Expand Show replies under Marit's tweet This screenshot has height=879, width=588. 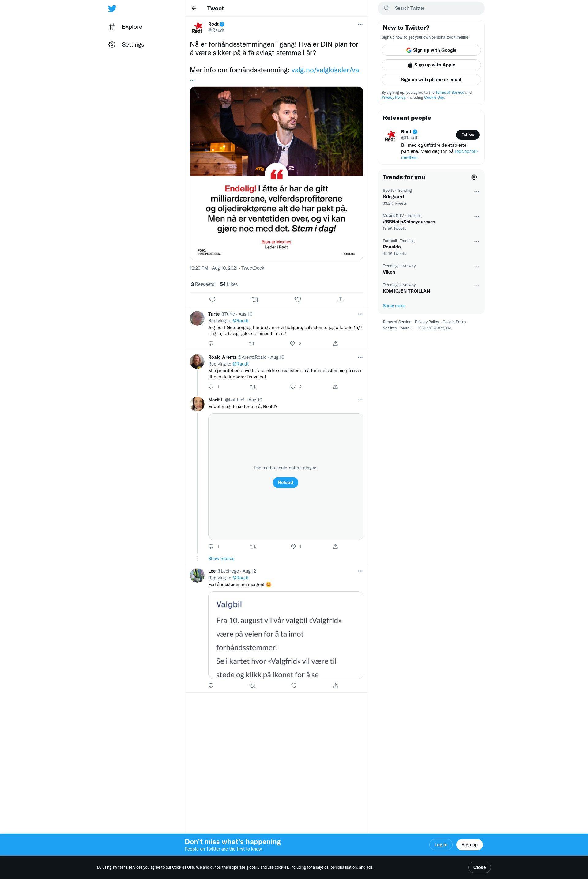(221, 558)
